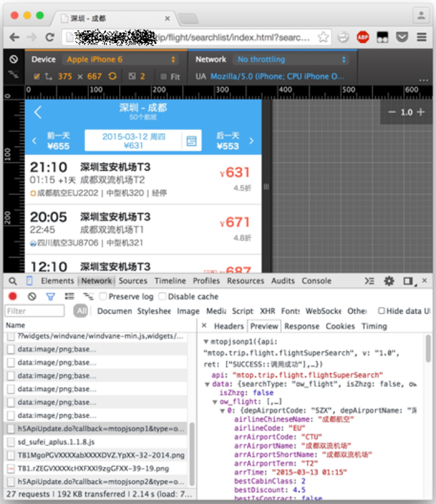Open the Device dropdown showing Apple iPhone 6
This screenshot has width=436, height=504.
pos(121,60)
